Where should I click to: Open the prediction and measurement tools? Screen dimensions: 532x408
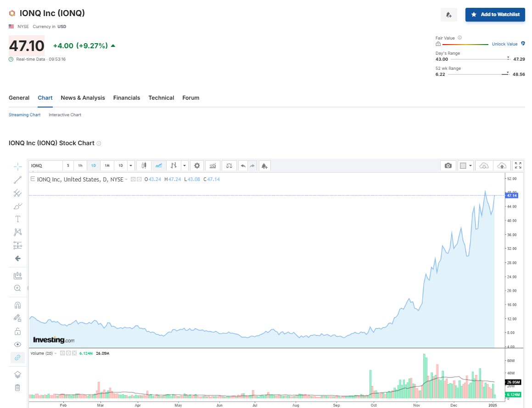pos(17,245)
